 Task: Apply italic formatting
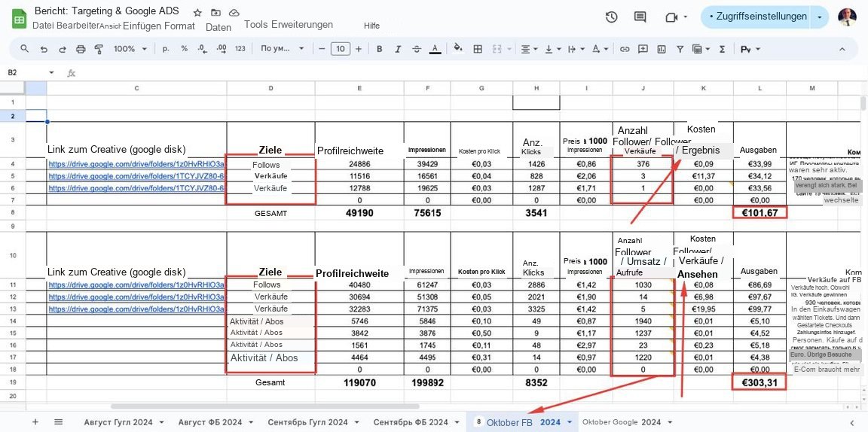398,49
